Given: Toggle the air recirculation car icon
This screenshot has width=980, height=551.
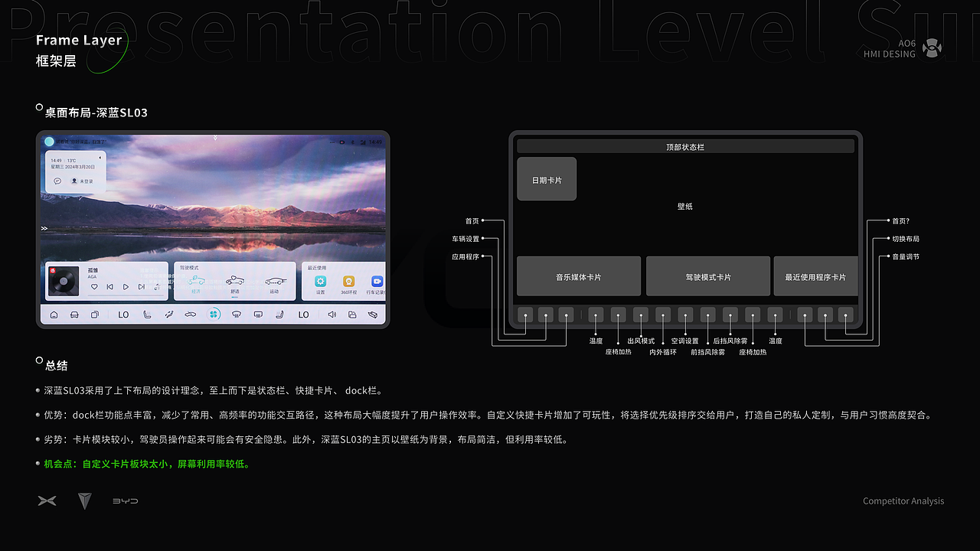Looking at the screenshot, I should tap(191, 315).
